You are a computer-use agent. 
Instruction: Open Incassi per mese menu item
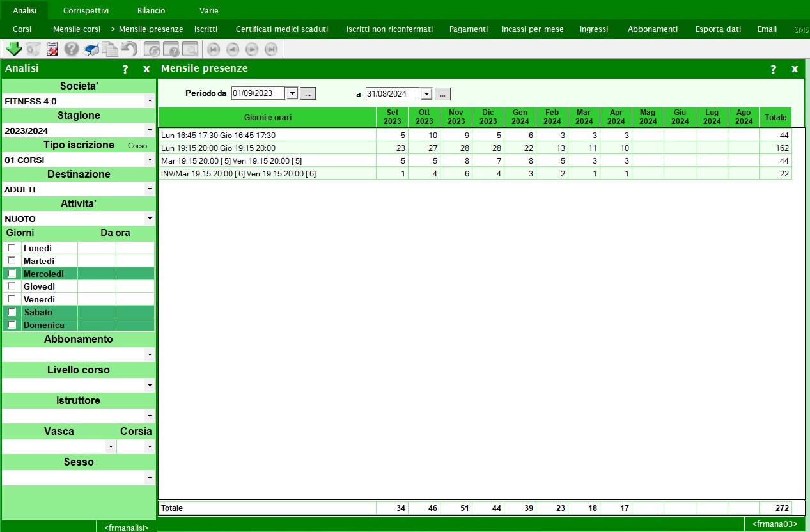pyautogui.click(x=533, y=29)
